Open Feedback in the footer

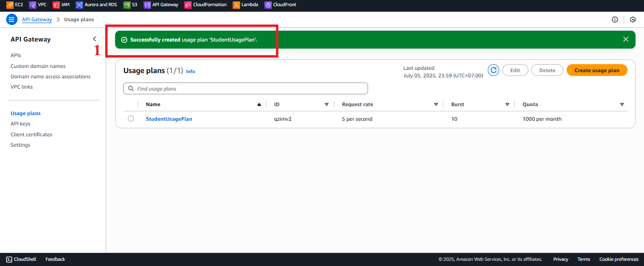coord(55,259)
